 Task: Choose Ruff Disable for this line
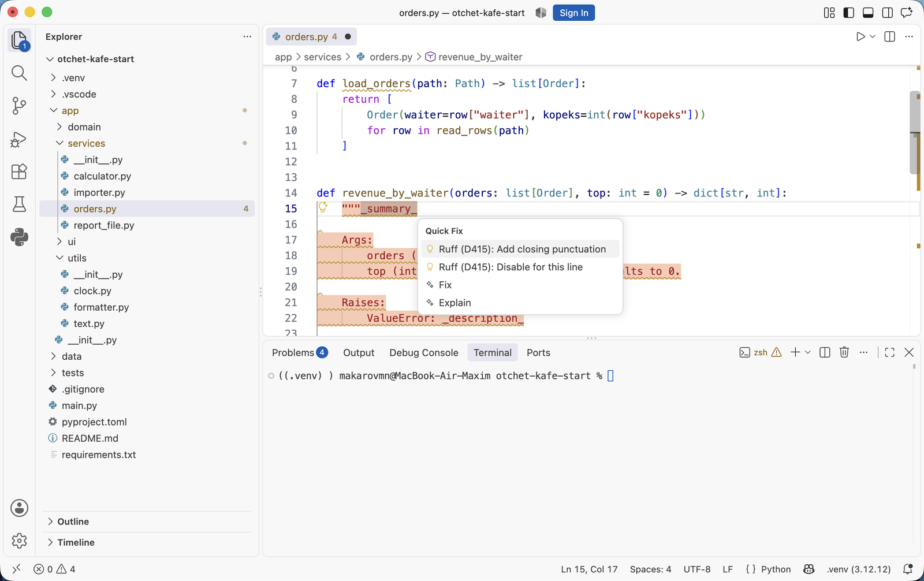(x=520, y=267)
